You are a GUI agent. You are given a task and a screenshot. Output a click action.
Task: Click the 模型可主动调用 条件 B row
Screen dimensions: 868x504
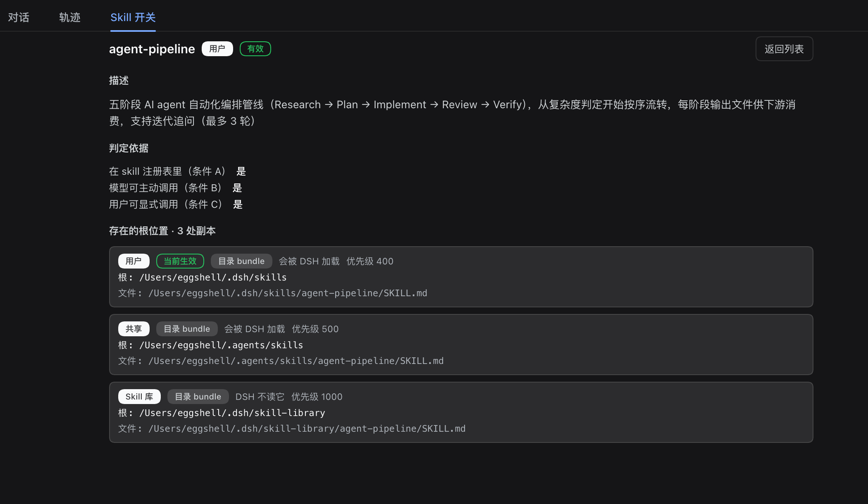(176, 188)
